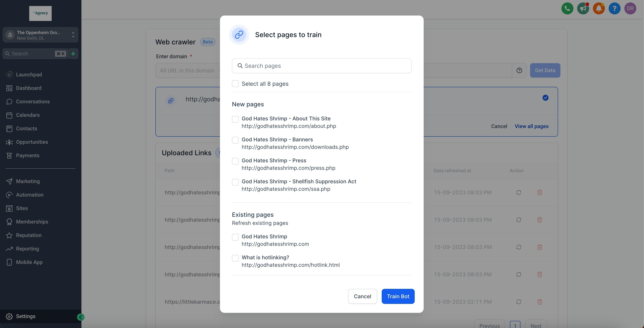The width and height of the screenshot is (644, 328).
Task: Refresh the littlekarmaco link row
Action: (x=519, y=302)
